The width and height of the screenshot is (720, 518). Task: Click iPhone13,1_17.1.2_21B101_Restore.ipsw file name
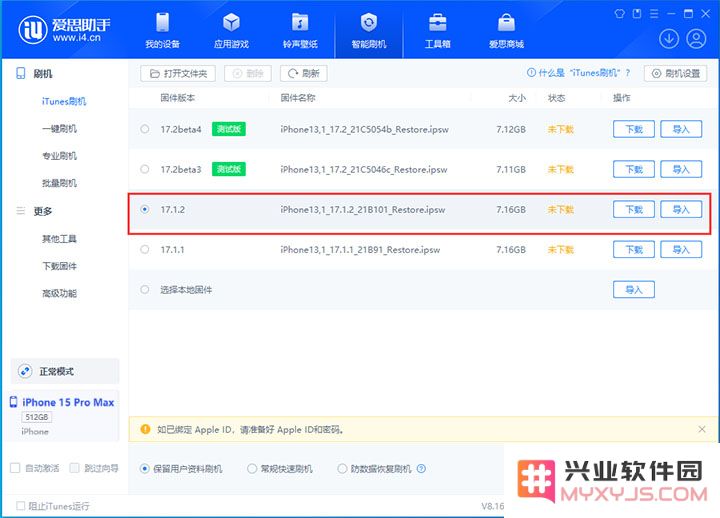[363, 210]
